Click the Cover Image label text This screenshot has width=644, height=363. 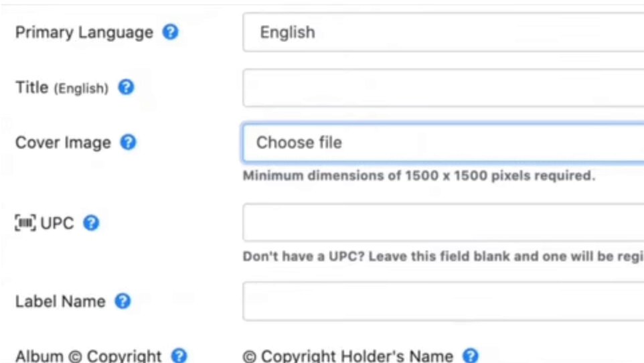[x=63, y=143]
